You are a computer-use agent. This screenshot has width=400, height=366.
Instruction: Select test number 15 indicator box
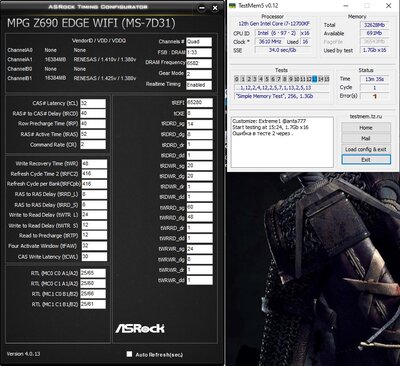pos(327,79)
